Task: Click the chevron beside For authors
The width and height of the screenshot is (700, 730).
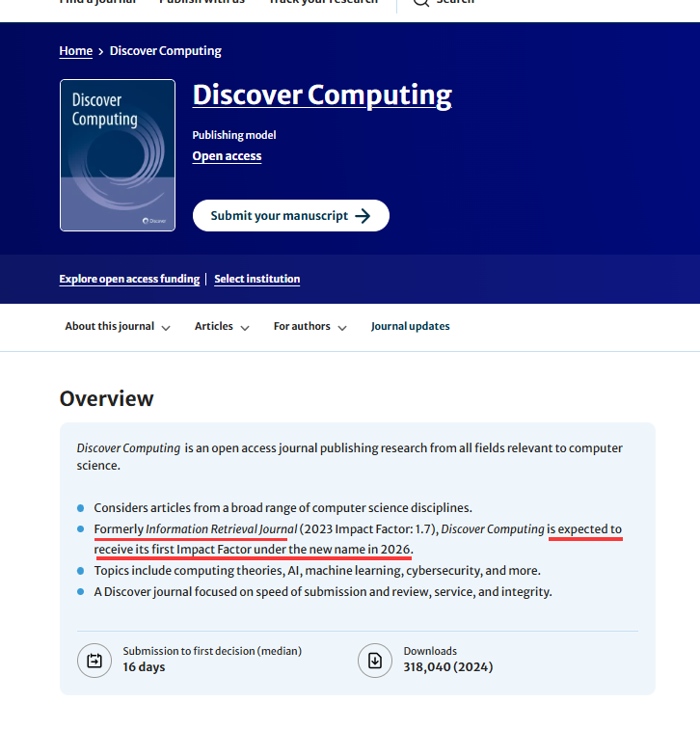Action: [x=342, y=328]
